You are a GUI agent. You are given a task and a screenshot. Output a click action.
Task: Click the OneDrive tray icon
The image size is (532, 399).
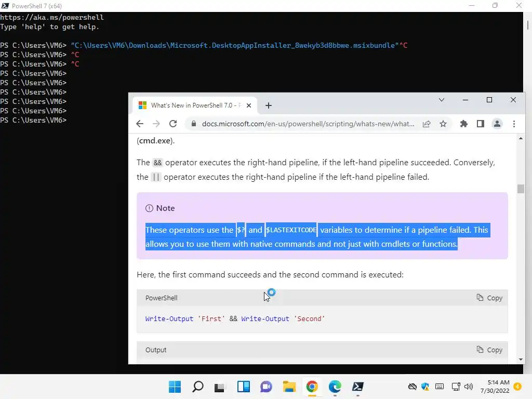[x=412, y=387]
